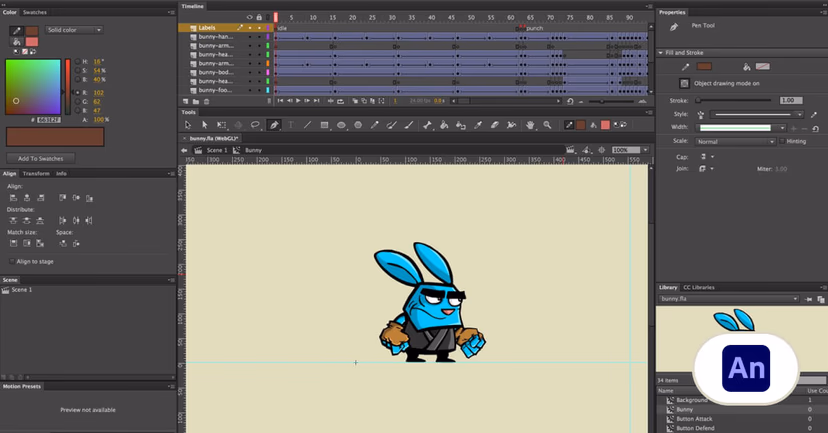
Task: Enable Align to stage checkbox
Action: click(12, 261)
